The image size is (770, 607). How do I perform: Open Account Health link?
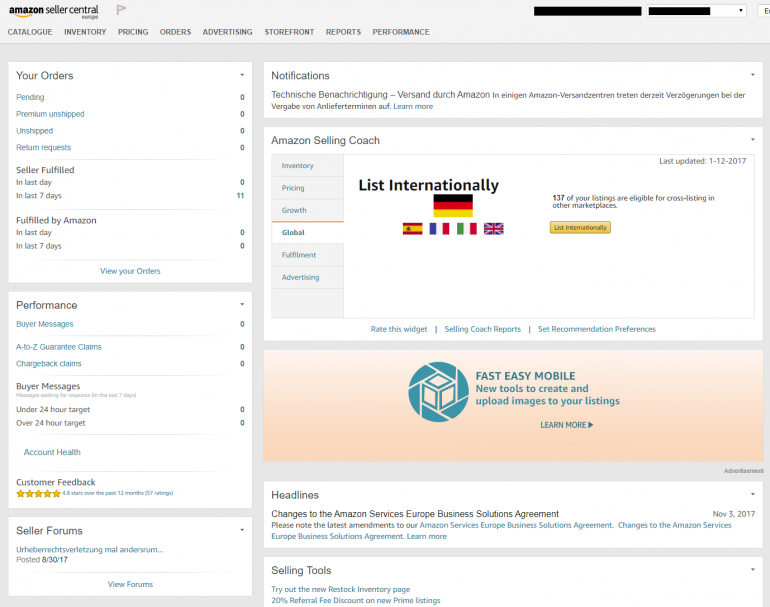52,452
